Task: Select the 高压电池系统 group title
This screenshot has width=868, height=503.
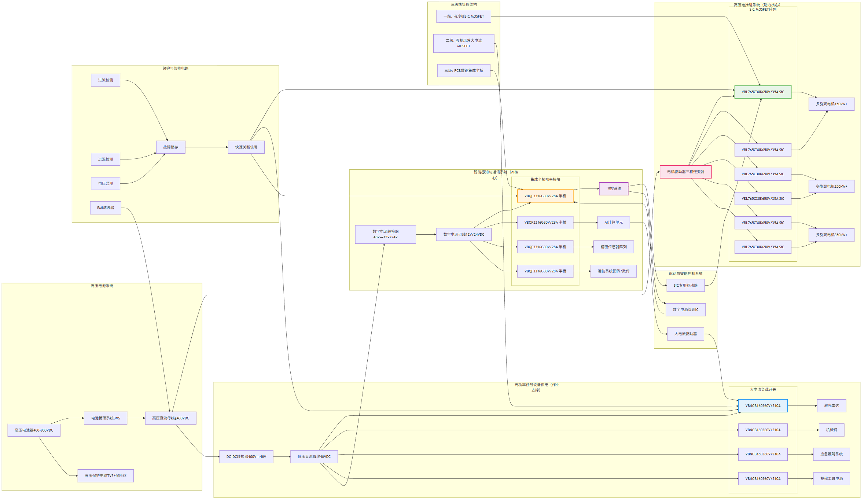Action: click(x=102, y=286)
